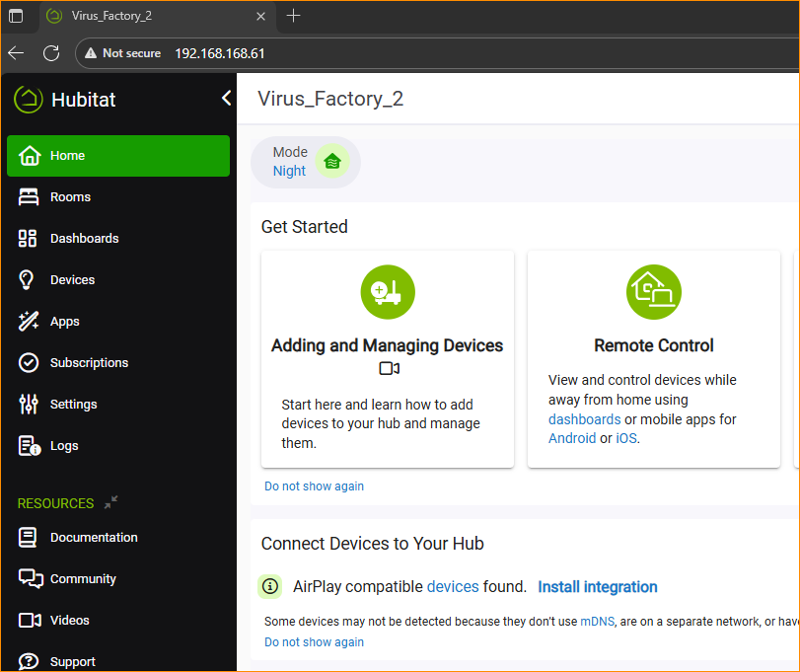This screenshot has width=800, height=672.
Task: Collapse the sidebar with the chevron arrow
Action: pos(226,99)
